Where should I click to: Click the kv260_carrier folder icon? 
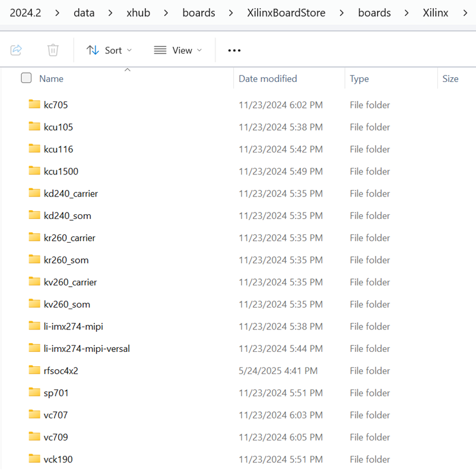click(x=34, y=281)
